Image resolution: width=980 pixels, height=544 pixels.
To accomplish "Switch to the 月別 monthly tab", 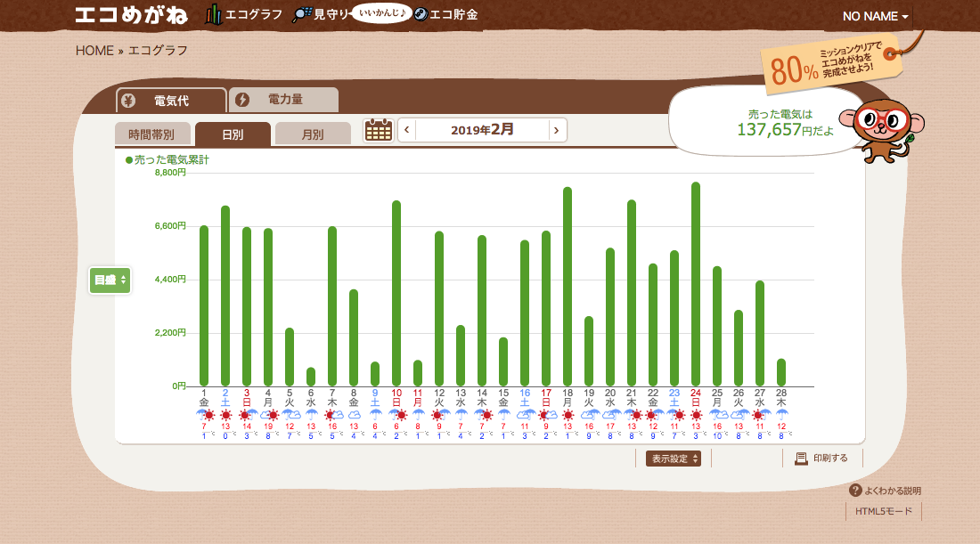I will [x=313, y=134].
